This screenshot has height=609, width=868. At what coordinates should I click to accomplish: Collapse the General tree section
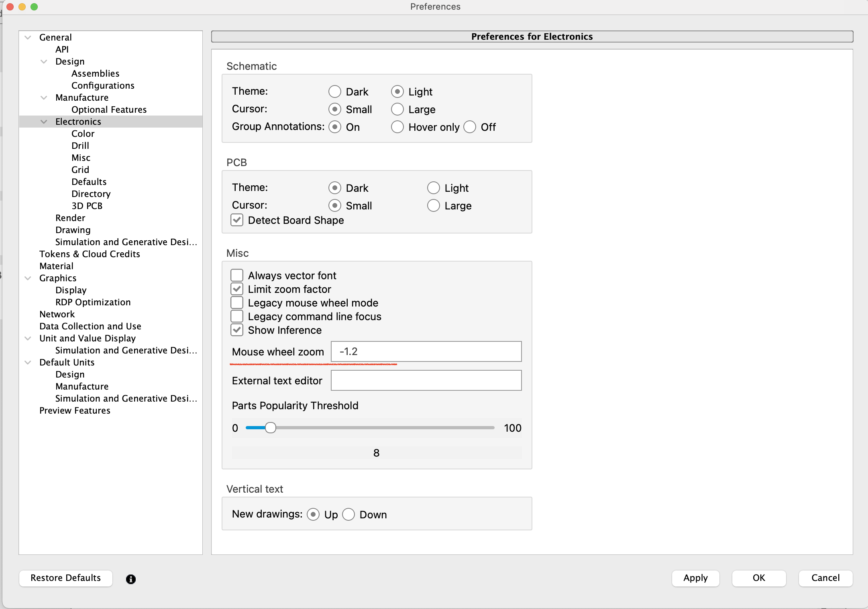coord(28,37)
